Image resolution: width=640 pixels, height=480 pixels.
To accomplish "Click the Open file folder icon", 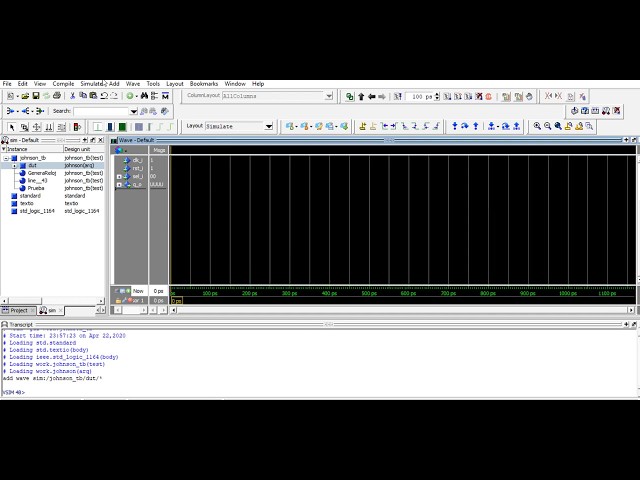I will click(25, 96).
